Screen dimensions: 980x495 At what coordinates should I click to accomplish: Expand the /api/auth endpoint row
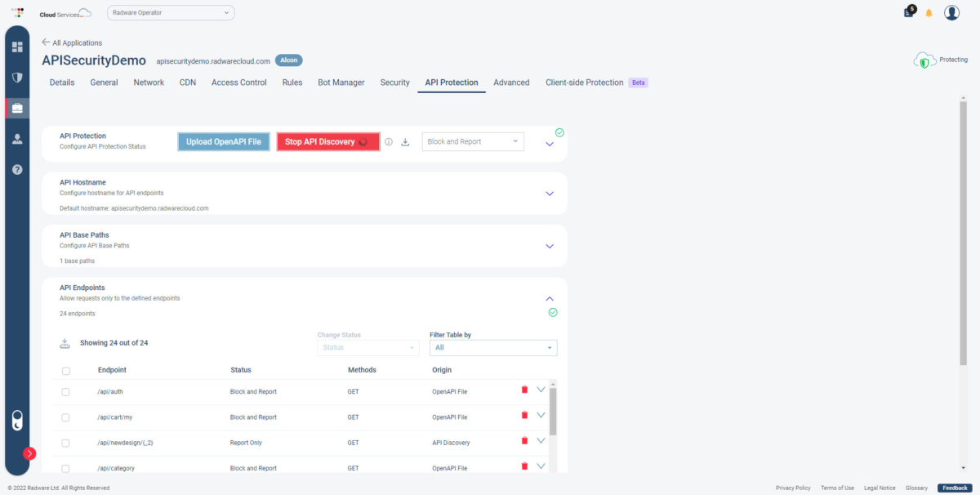coord(541,390)
